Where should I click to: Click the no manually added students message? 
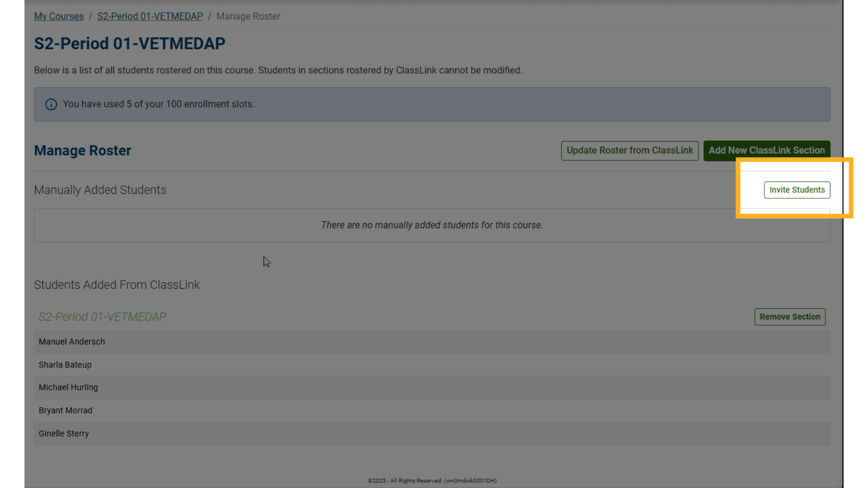(432, 225)
